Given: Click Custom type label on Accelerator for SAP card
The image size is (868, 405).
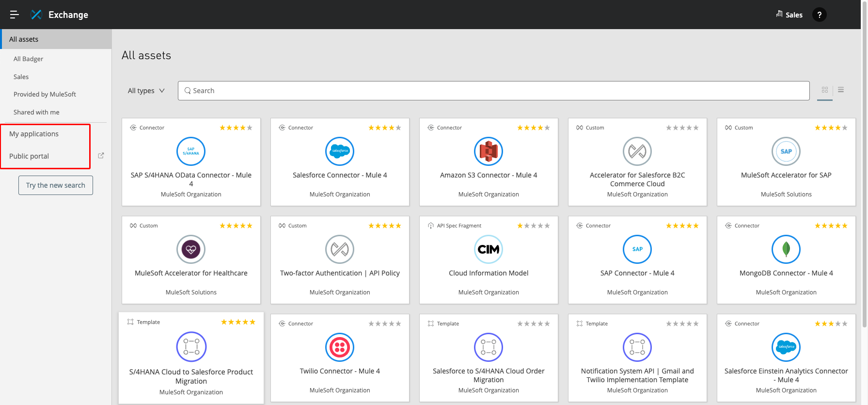Looking at the screenshot, I should (743, 128).
